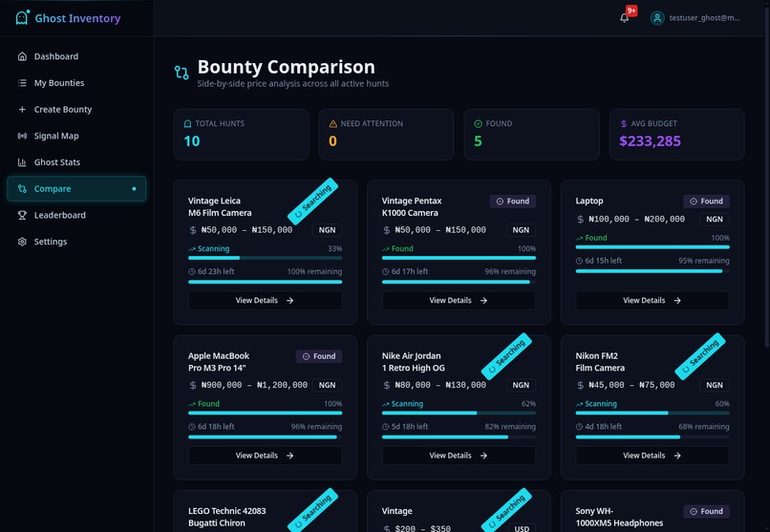Viewport: 770px width, 532px height.
Task: Click the Total Hunts value 10
Action: (x=191, y=141)
